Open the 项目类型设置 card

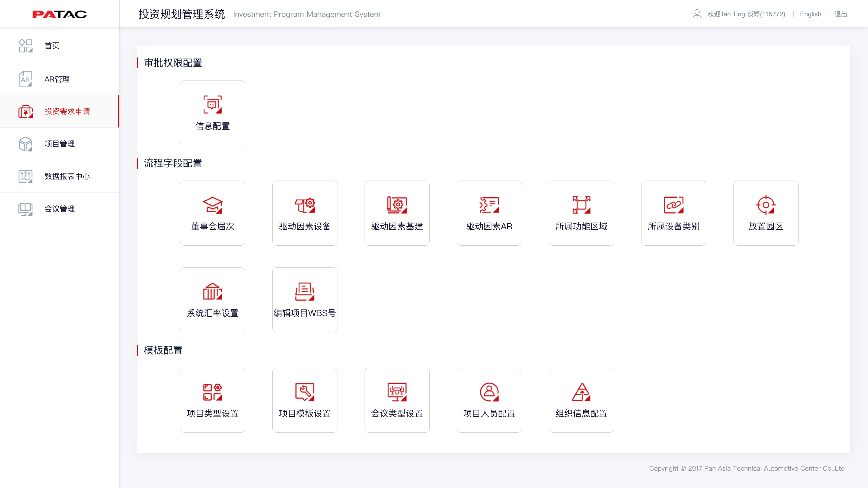[x=212, y=400]
